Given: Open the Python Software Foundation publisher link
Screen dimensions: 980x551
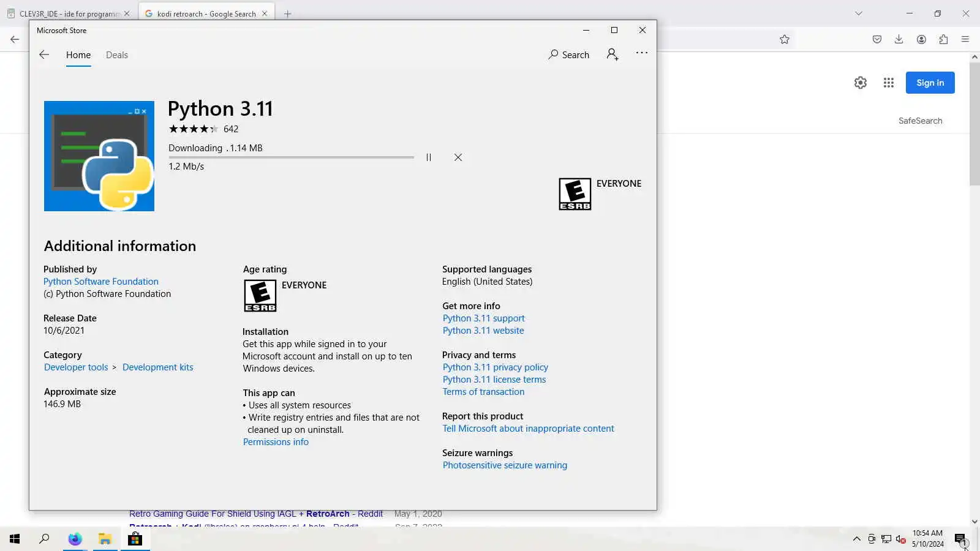Looking at the screenshot, I should point(101,282).
